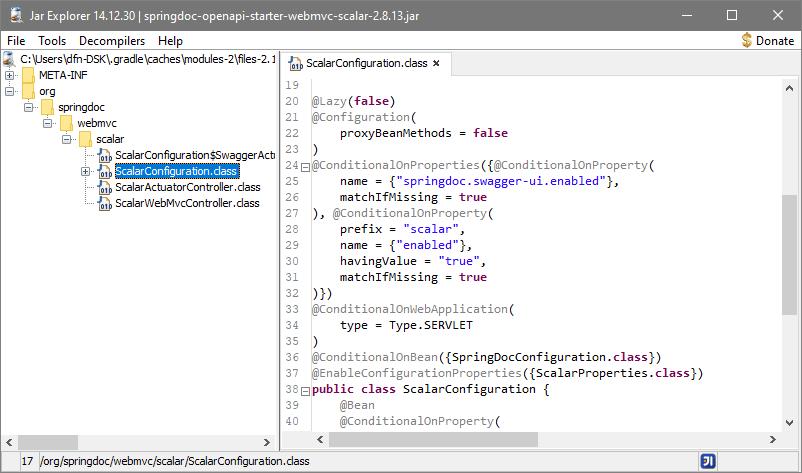Viewport: 802px width, 473px height.
Task: Select the META-INF folder icon
Action: click(x=29, y=75)
